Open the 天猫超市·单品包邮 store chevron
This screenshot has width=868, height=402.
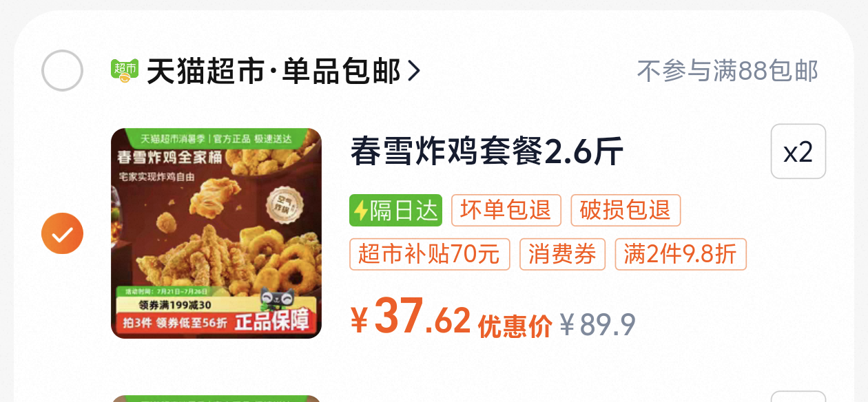pyautogui.click(x=413, y=71)
